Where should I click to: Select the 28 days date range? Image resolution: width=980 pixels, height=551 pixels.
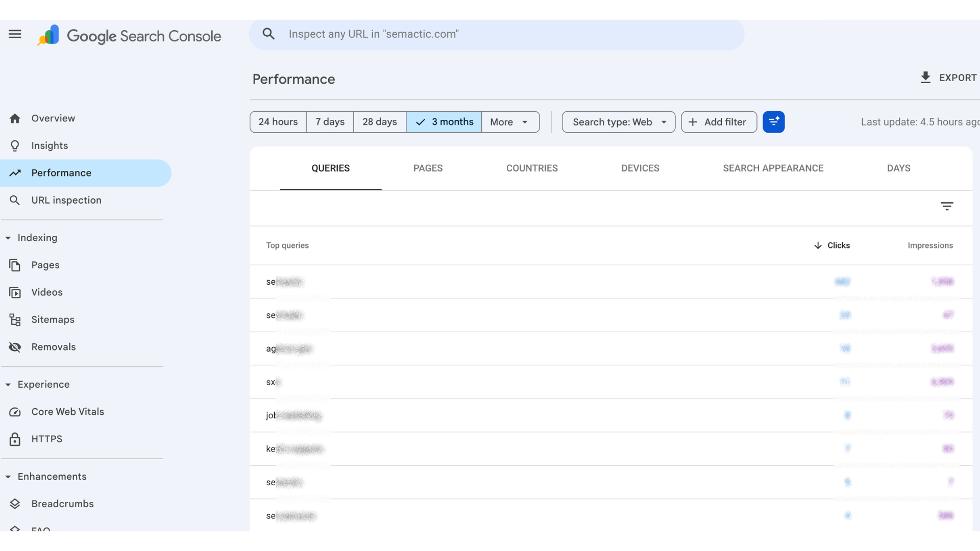point(379,122)
